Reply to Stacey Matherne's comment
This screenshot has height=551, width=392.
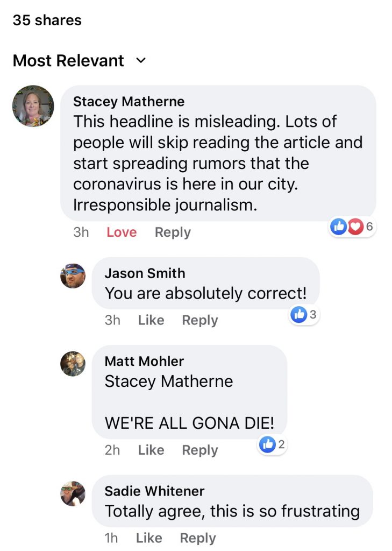[x=173, y=232]
